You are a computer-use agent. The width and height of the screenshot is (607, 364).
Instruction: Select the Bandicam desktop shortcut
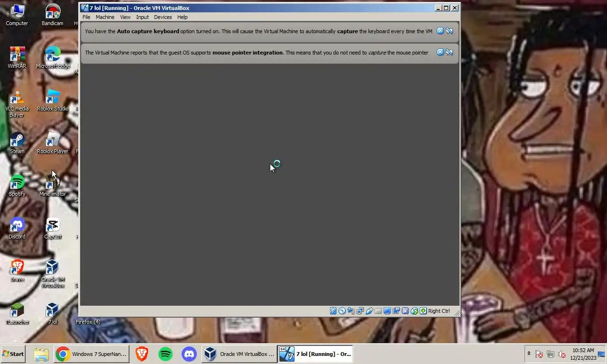click(x=53, y=15)
